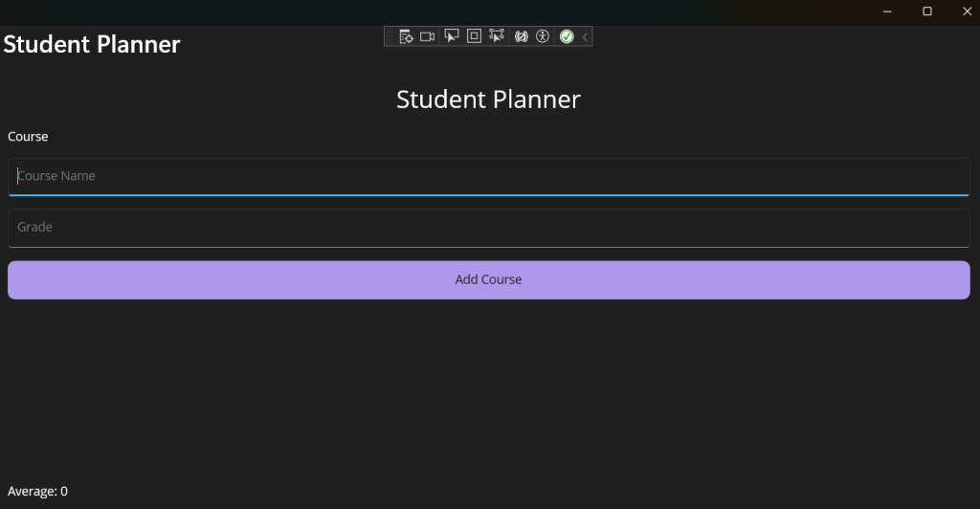Click the Average: 0 label

click(x=37, y=492)
